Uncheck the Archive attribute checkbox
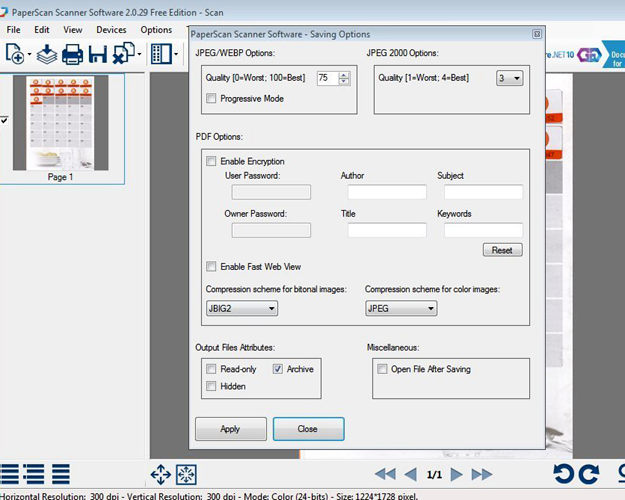 click(x=278, y=369)
